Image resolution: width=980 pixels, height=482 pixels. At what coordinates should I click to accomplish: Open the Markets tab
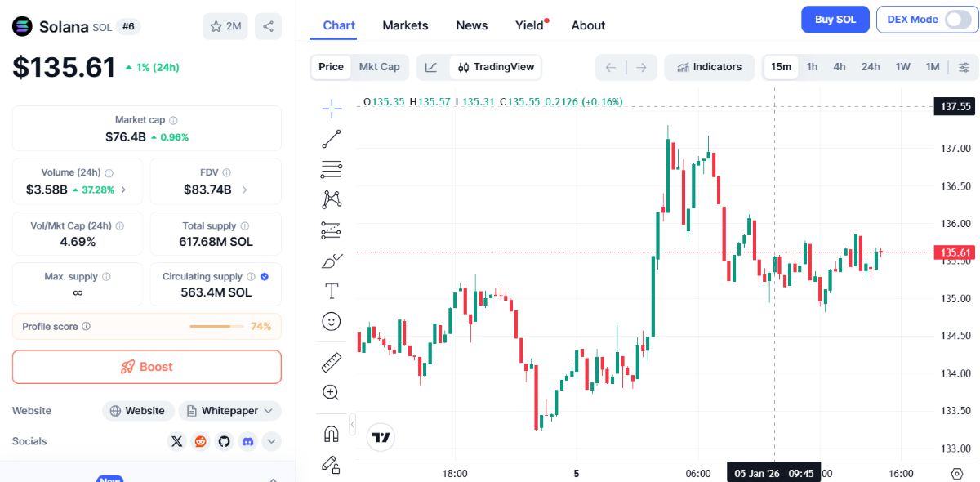[x=405, y=25]
